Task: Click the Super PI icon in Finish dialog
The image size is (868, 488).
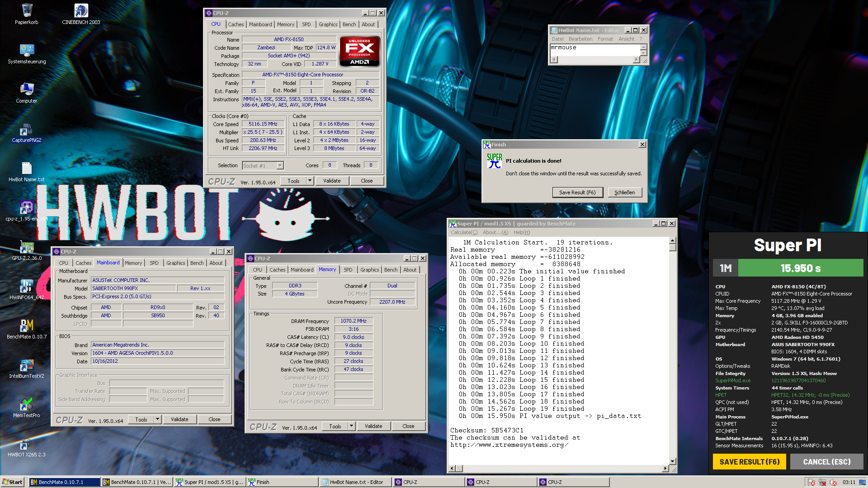Action: point(495,161)
